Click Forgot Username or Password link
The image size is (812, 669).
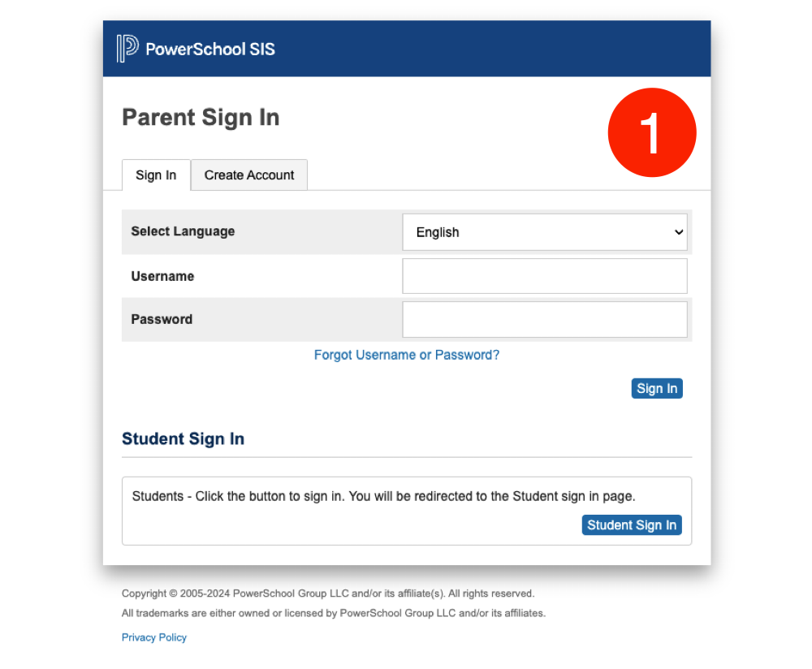(407, 355)
